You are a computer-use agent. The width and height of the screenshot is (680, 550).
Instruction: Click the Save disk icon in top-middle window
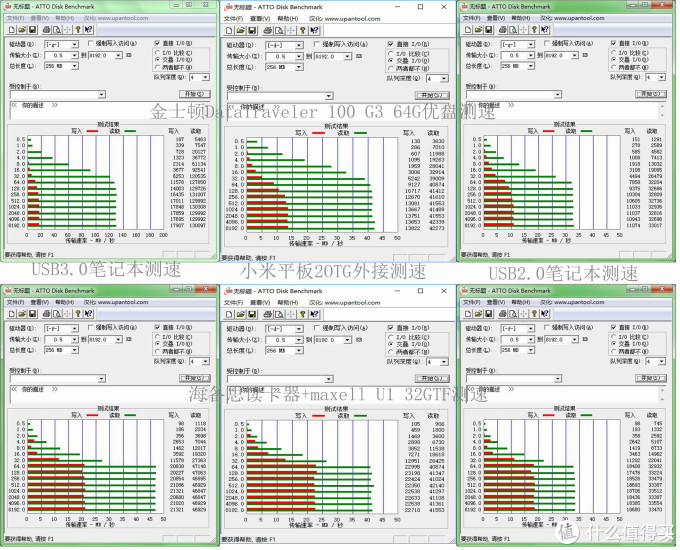click(252, 30)
